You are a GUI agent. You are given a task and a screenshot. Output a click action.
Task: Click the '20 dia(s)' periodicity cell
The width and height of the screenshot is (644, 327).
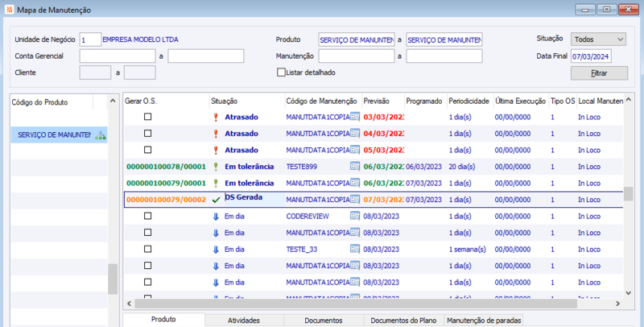click(x=461, y=167)
